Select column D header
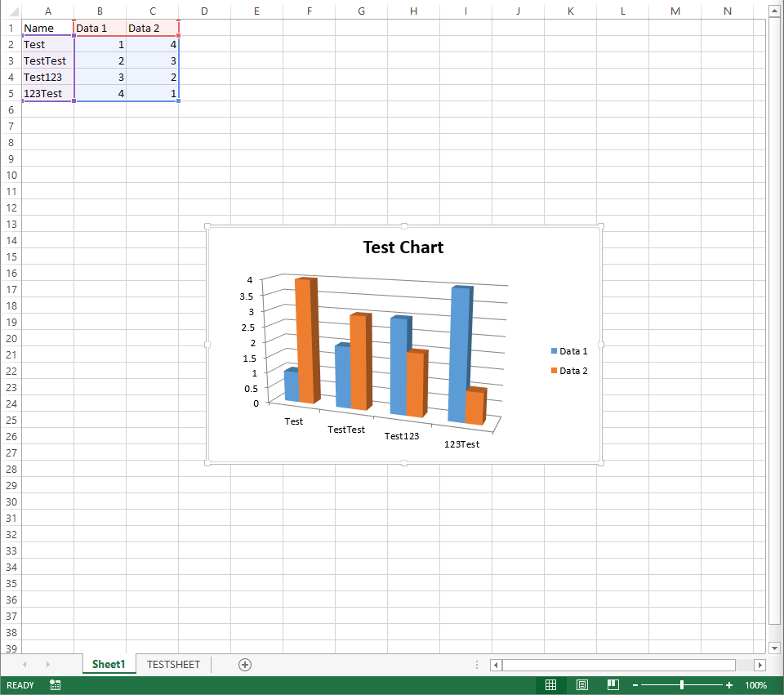The width and height of the screenshot is (784, 695). 204,11
